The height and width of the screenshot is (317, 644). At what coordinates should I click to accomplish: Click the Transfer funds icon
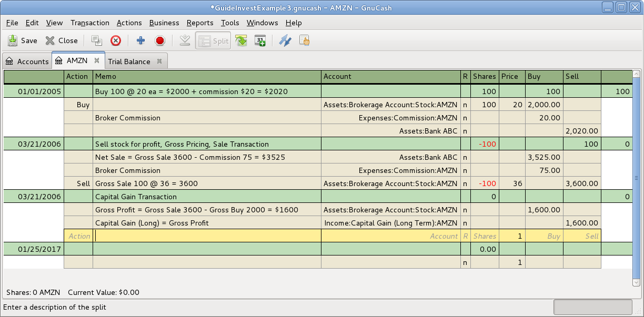285,40
